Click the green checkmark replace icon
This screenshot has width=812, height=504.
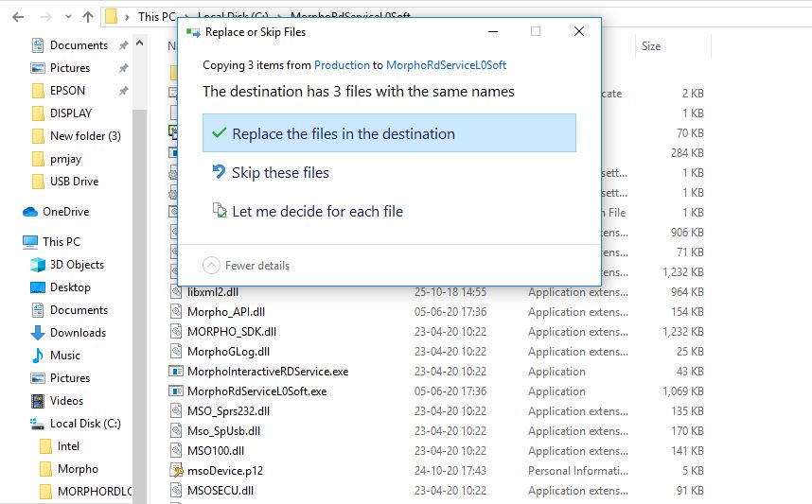pos(219,132)
